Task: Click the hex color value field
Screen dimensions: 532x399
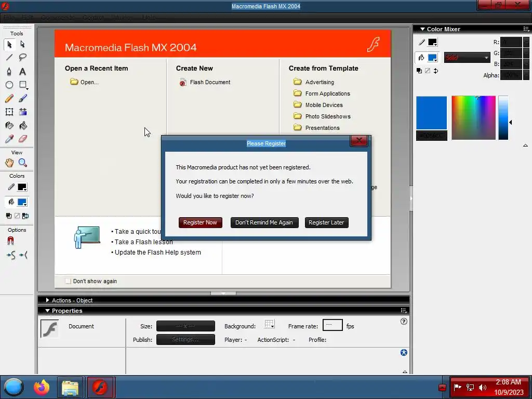Action: click(432, 136)
